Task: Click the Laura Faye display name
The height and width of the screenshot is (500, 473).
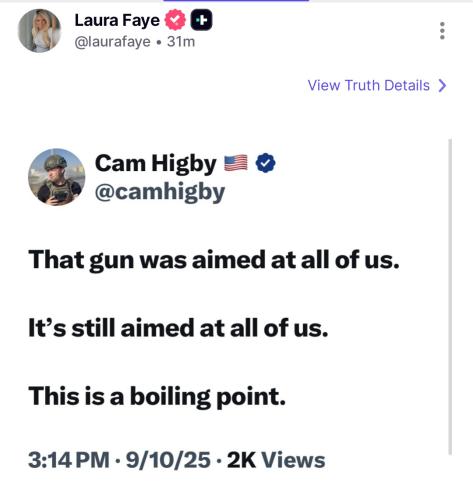Action: pyautogui.click(x=117, y=20)
